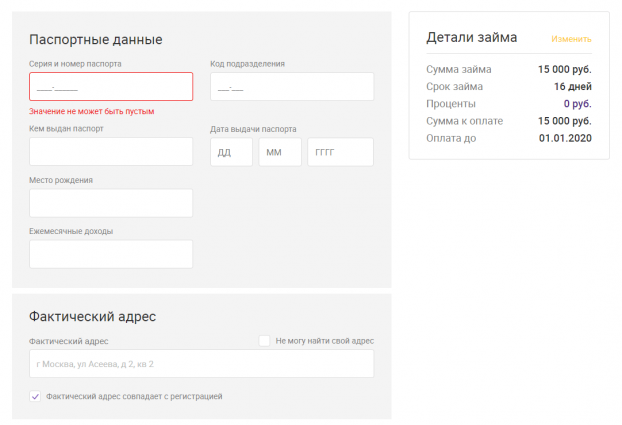Click the '0 руб.' interest value
This screenshot has height=425, width=622.
point(577,104)
